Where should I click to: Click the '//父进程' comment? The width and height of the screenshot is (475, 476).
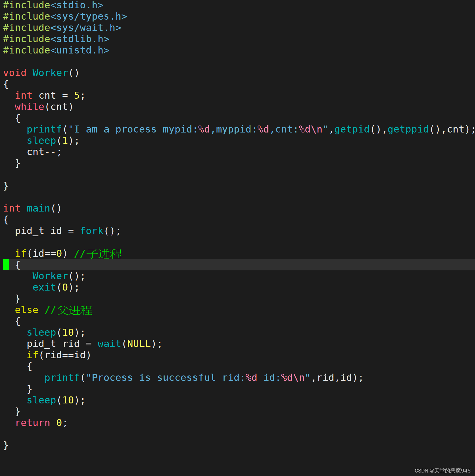point(68,310)
